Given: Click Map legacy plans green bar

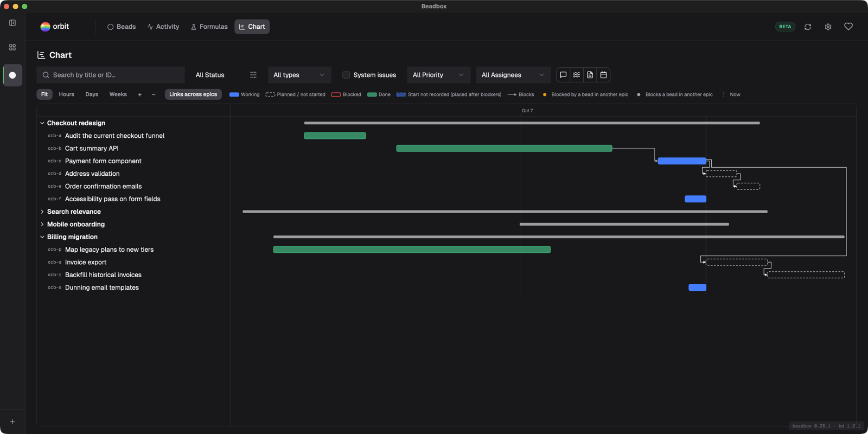Looking at the screenshot, I should pyautogui.click(x=412, y=250).
